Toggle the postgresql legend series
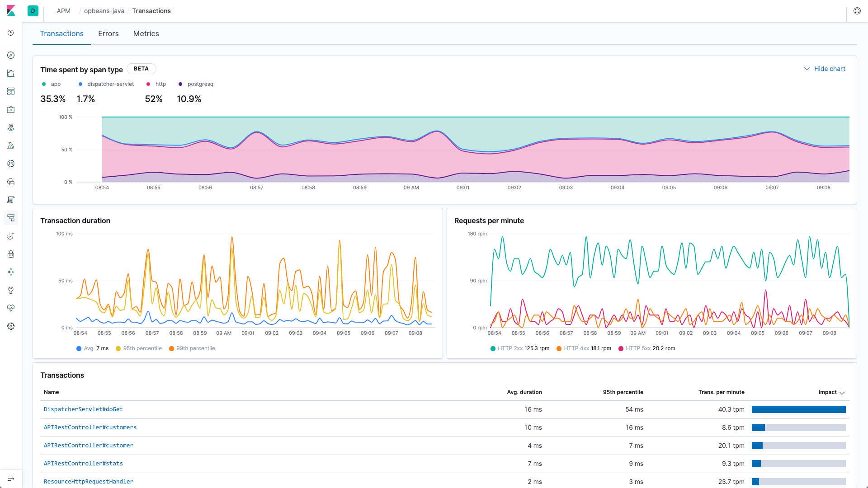This screenshot has height=488, width=868. pyautogui.click(x=197, y=84)
